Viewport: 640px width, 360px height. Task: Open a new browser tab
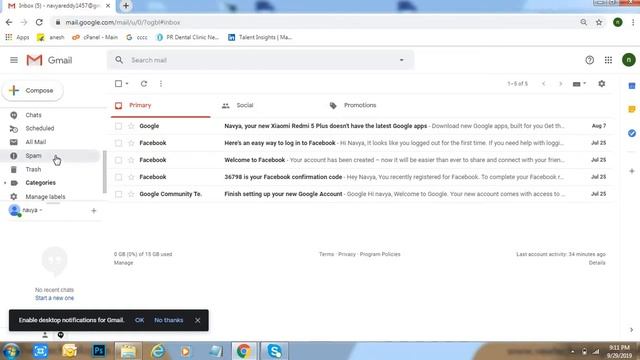coord(126,6)
